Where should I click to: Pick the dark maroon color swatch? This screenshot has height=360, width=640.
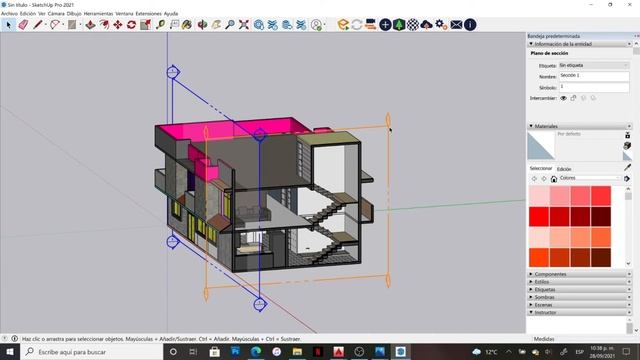point(601,216)
